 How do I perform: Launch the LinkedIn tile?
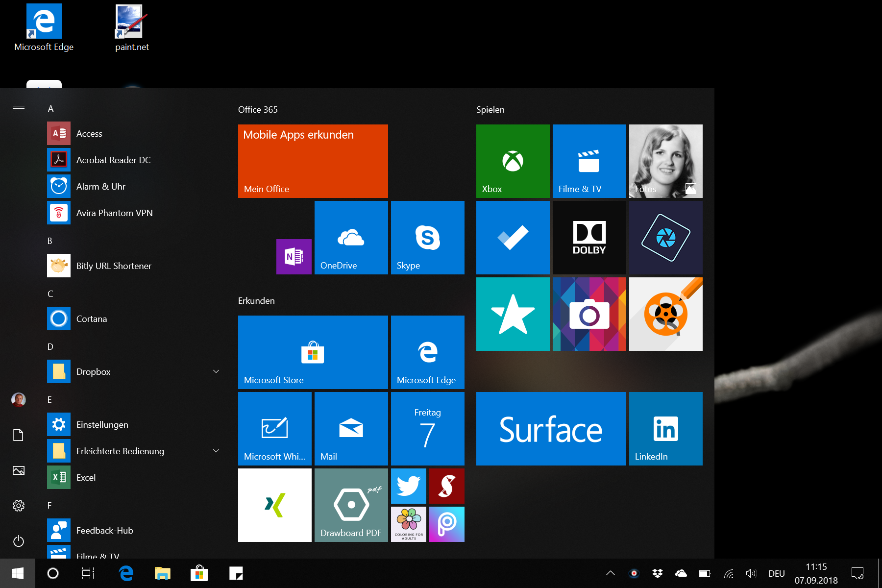pos(666,429)
